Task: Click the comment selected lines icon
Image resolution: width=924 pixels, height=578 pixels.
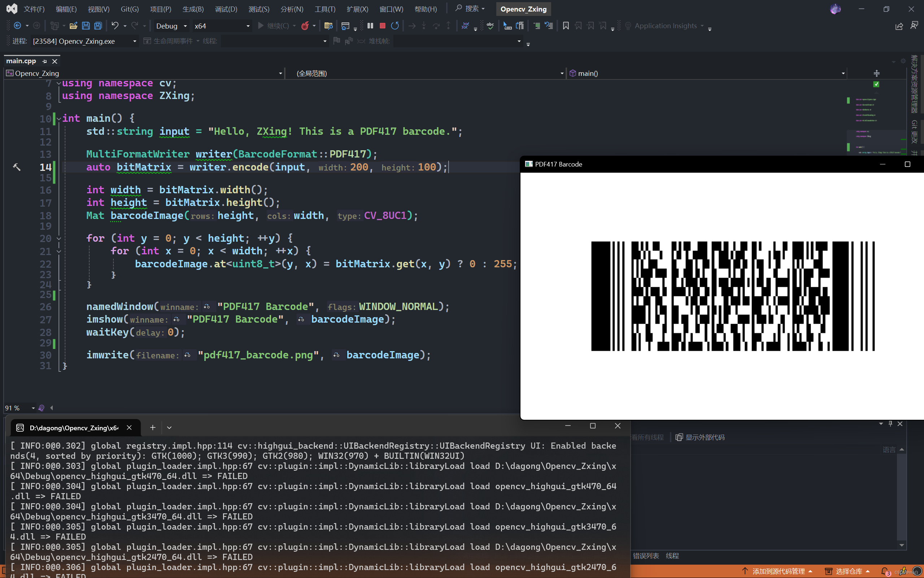Action: (x=536, y=26)
